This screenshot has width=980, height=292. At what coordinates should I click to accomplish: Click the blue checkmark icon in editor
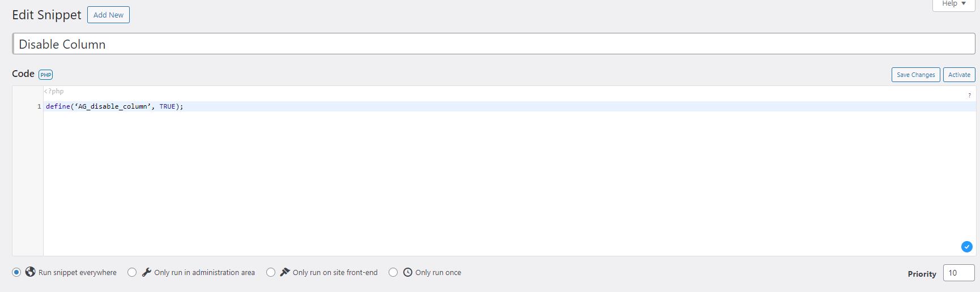coord(967,247)
